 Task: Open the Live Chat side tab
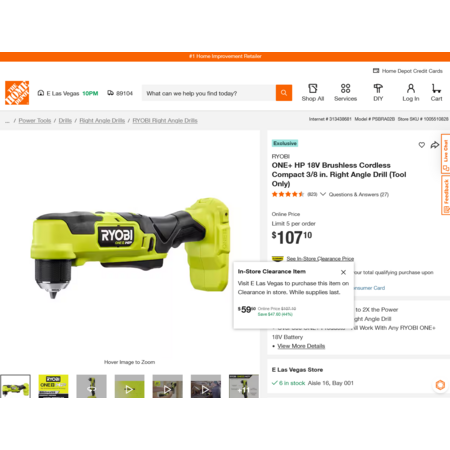point(446,153)
